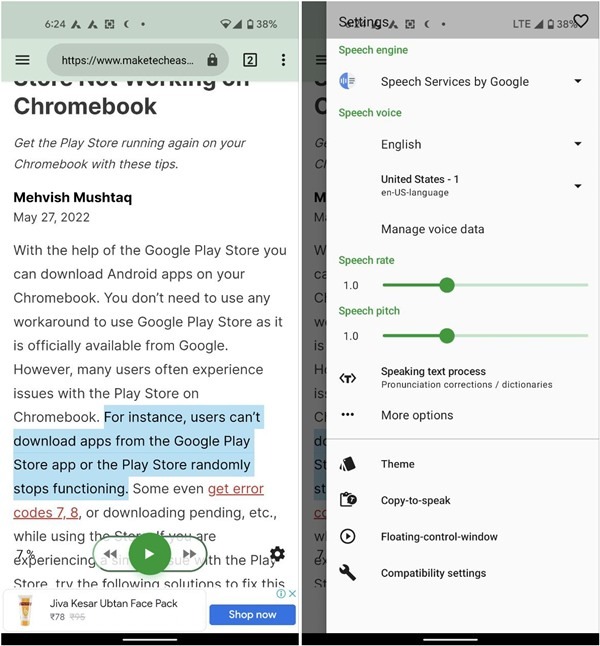Adjust the Speech pitch slider

point(447,336)
